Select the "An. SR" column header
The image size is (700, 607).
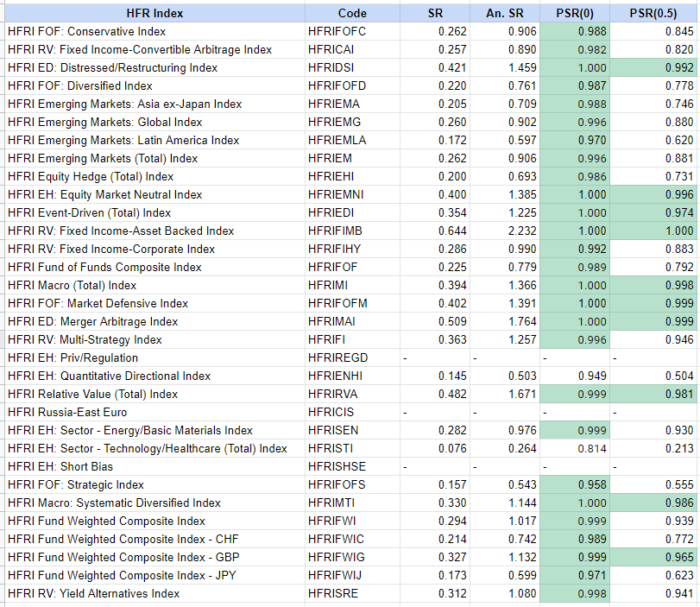(x=504, y=14)
